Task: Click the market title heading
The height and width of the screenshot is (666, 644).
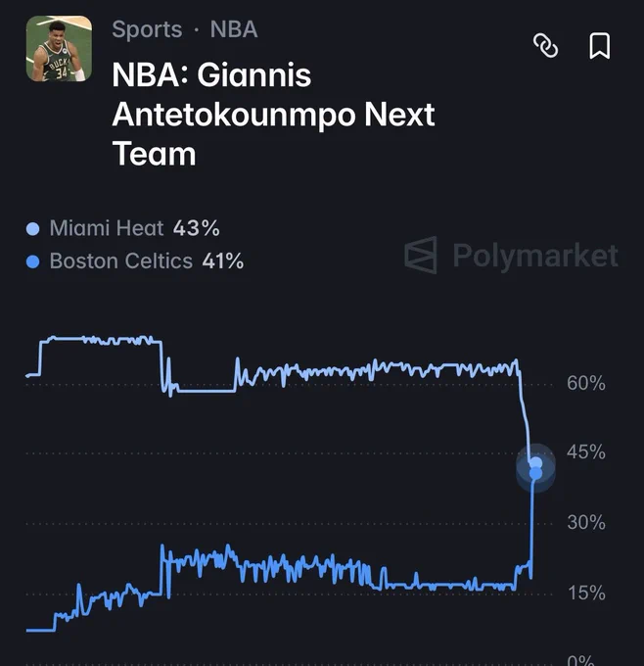Action: point(273,115)
